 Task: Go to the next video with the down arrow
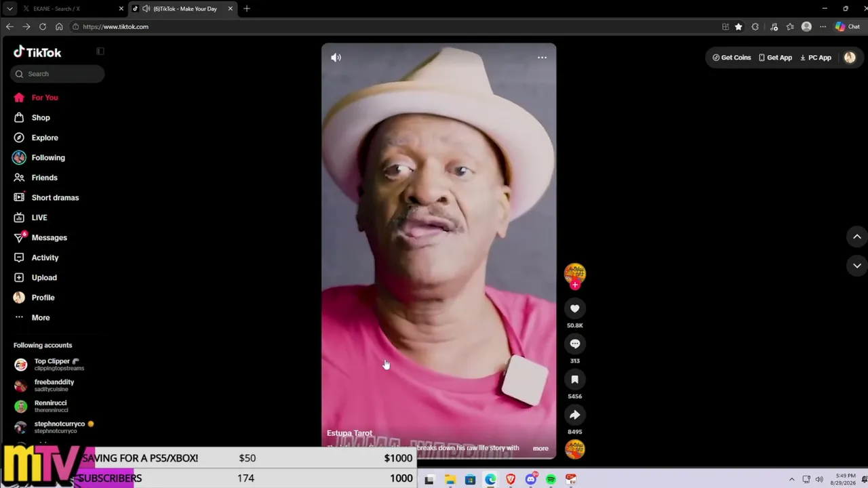[857, 266]
